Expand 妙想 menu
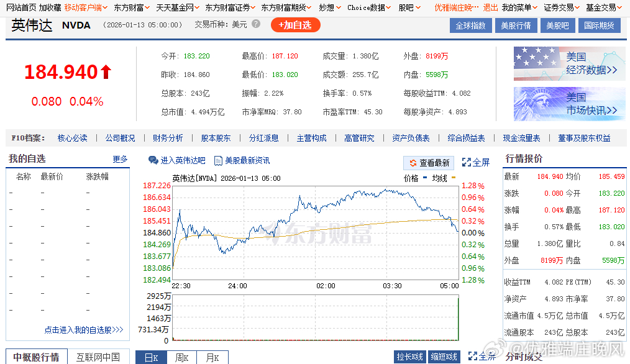 [330, 7]
